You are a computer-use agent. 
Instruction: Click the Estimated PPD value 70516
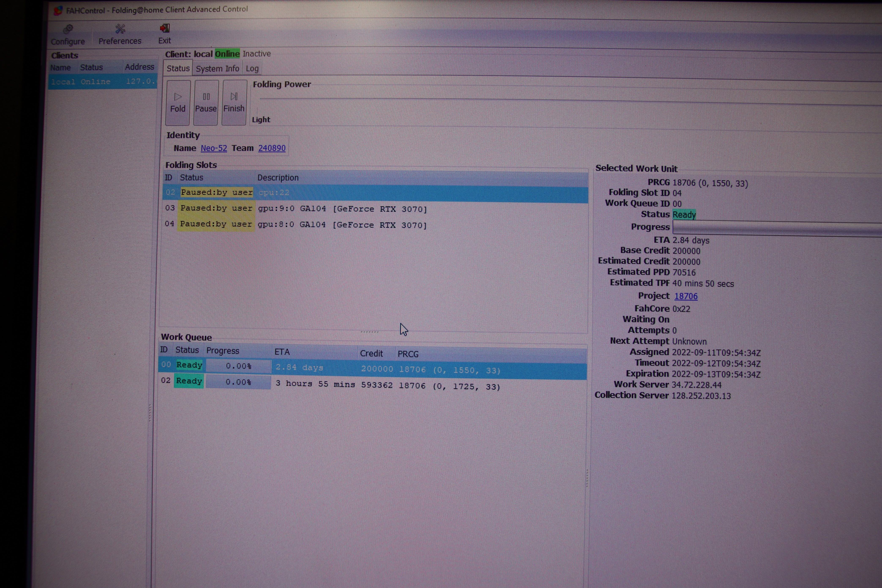[684, 273]
